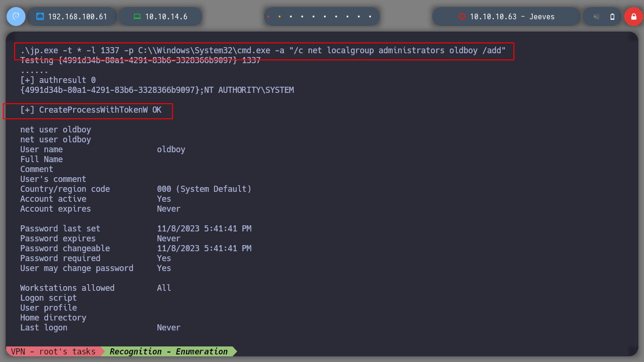644x362 pixels.
Task: Click the 'Account expires' label
Action: pyautogui.click(x=56, y=209)
